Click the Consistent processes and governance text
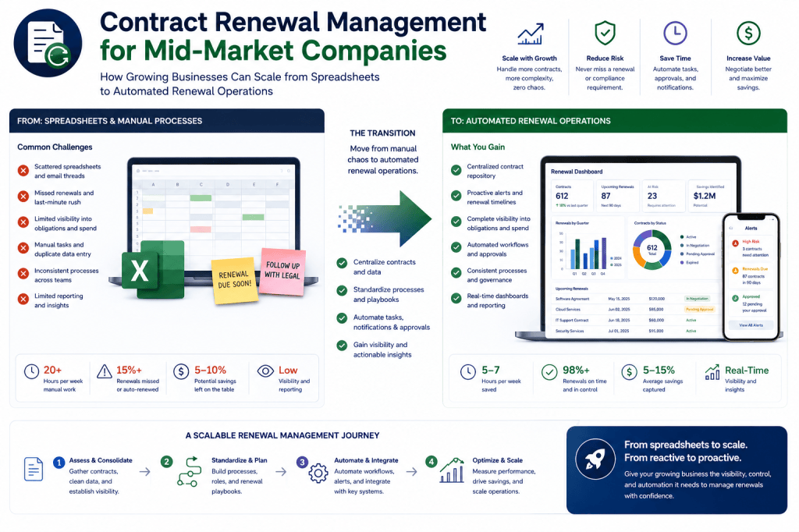 [497, 275]
